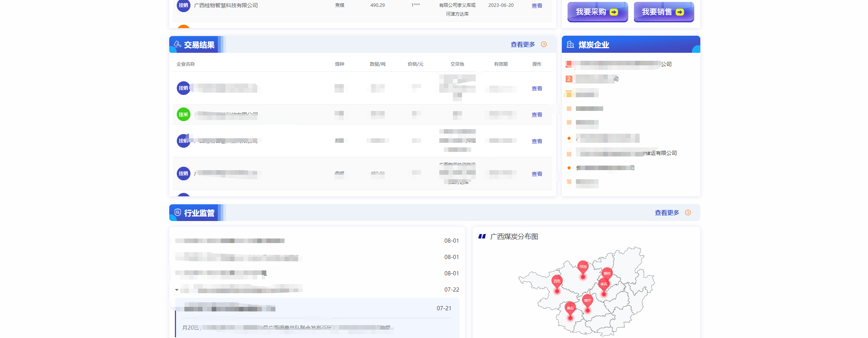Click the masked price 1***
The image size is (868, 338).
(x=415, y=5)
